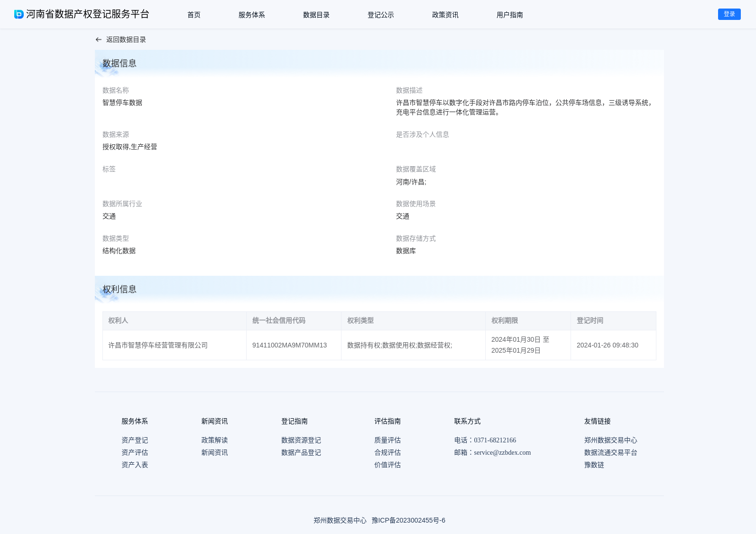
Task: Open the 首页 menu item
Action: [194, 15]
